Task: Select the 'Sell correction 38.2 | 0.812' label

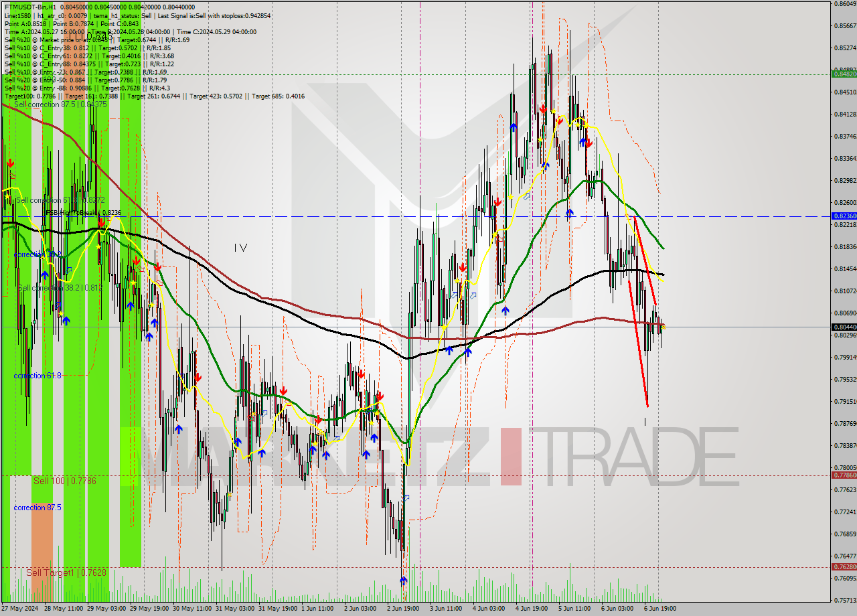Action: [x=60, y=287]
